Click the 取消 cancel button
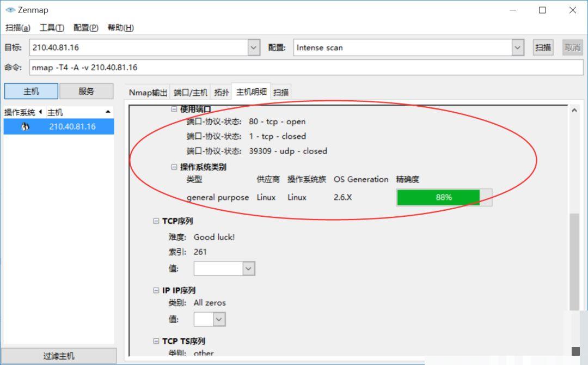Screen dimensions: 588x365 pos(572,47)
